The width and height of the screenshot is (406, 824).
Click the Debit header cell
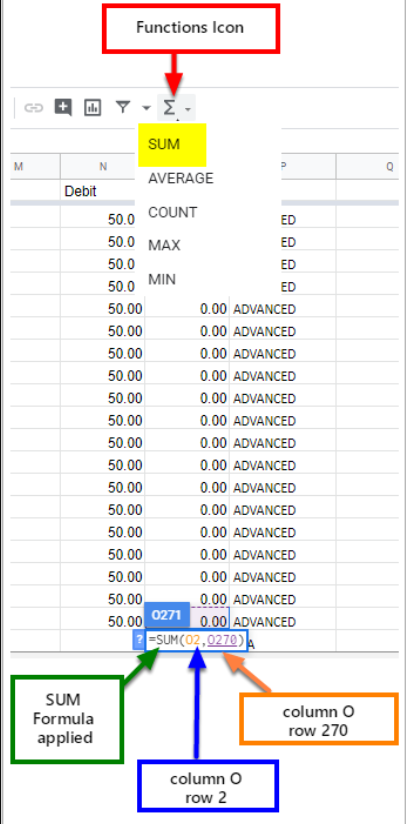pyautogui.click(x=103, y=191)
